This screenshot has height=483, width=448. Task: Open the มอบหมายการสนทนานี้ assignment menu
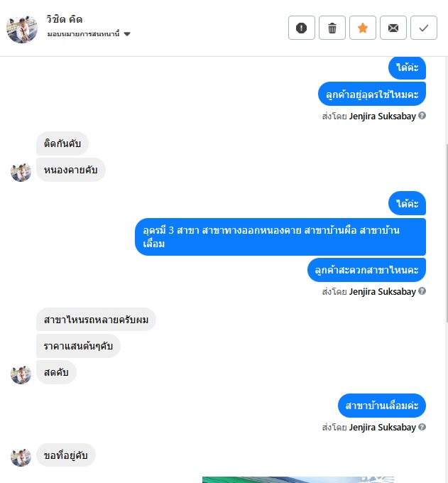pyautogui.click(x=89, y=34)
